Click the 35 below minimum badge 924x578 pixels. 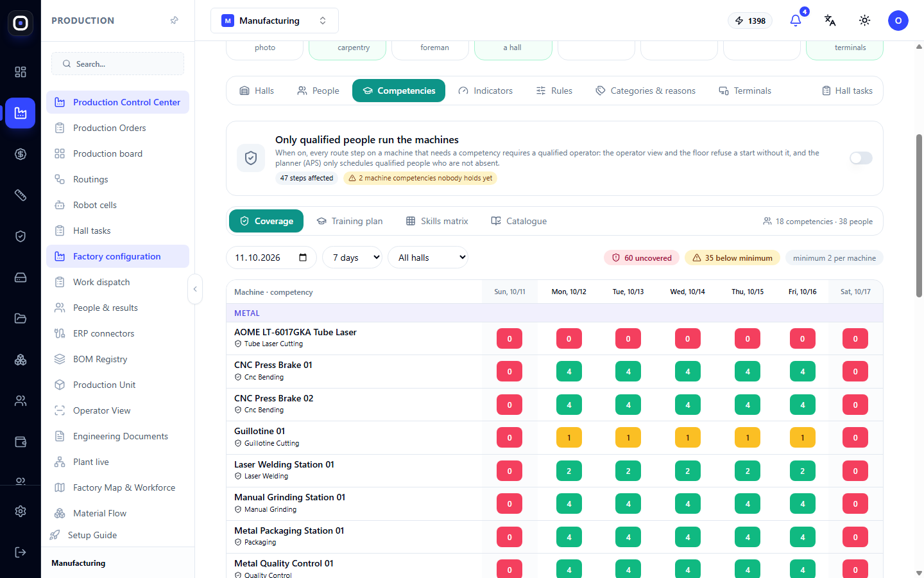pos(732,258)
